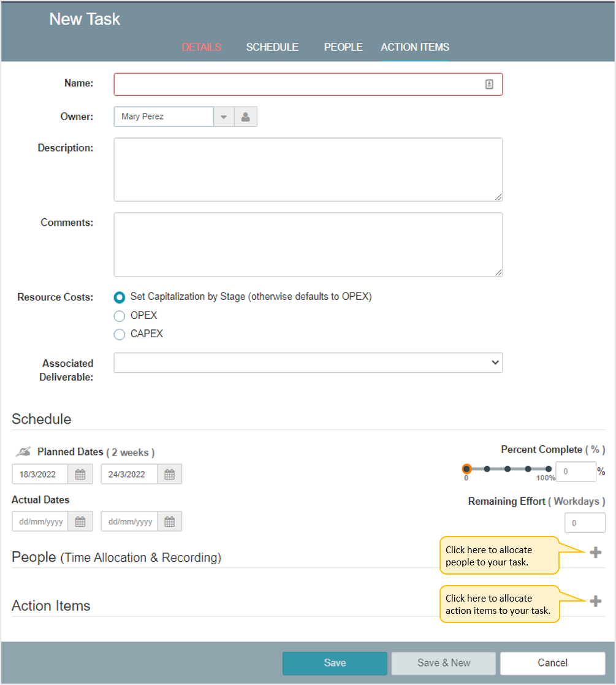The width and height of the screenshot is (616, 685).
Task: Click plus icon to allocate people
Action: click(x=596, y=552)
